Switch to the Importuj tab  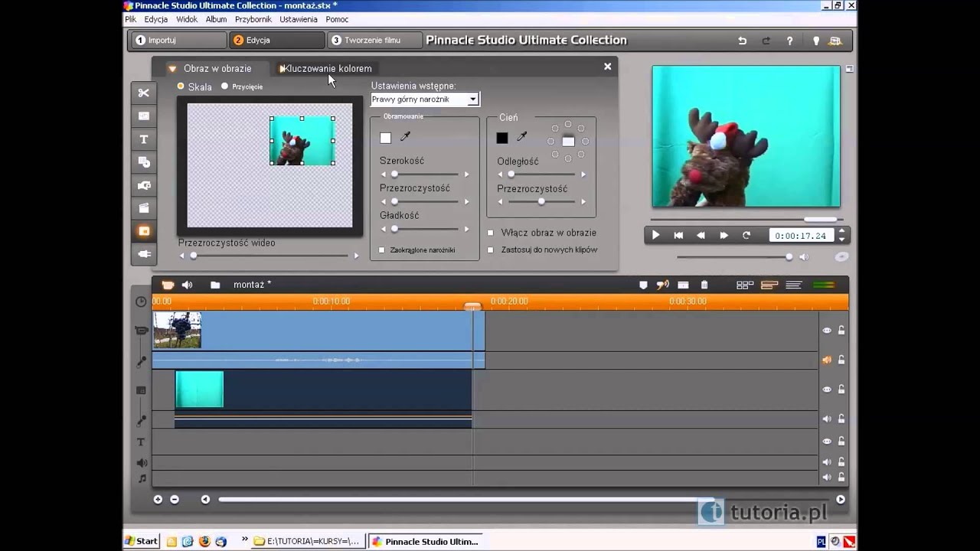click(178, 41)
